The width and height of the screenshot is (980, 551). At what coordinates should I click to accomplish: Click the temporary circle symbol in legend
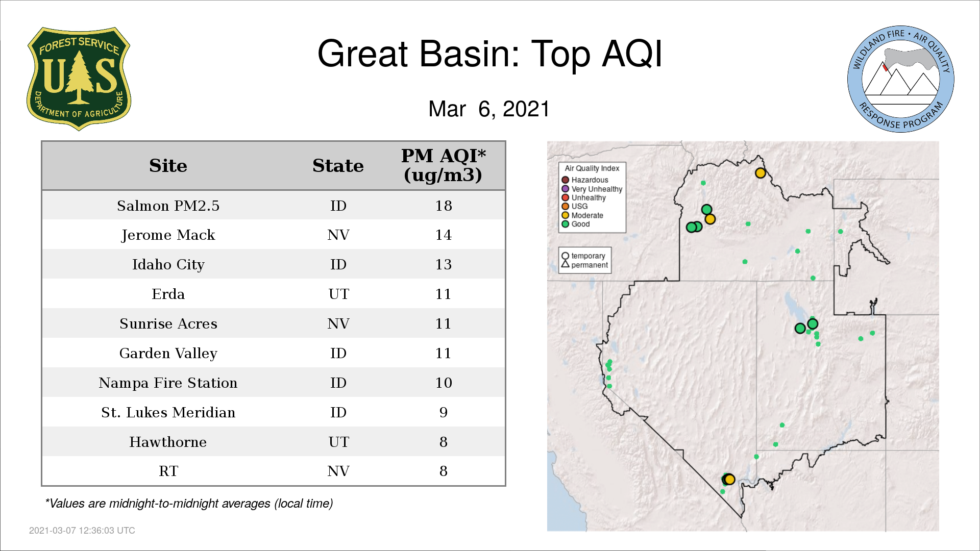[x=565, y=256]
